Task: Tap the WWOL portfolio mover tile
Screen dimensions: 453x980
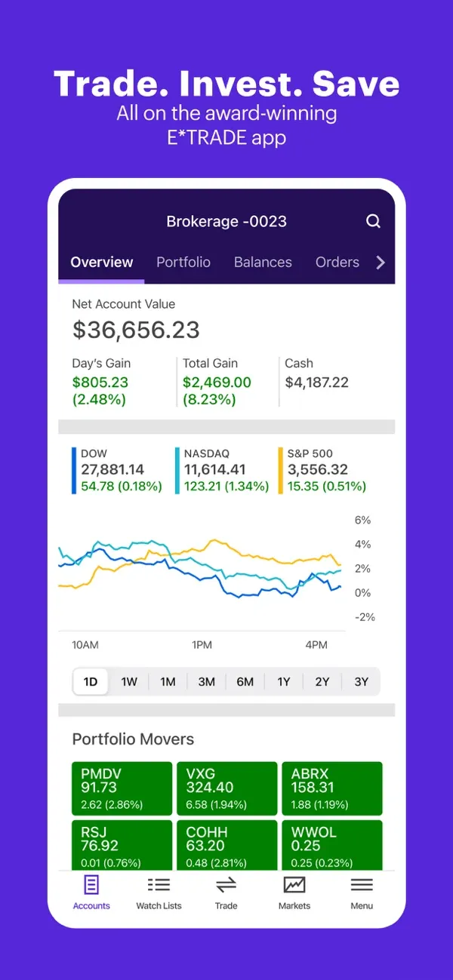Action: point(332,844)
